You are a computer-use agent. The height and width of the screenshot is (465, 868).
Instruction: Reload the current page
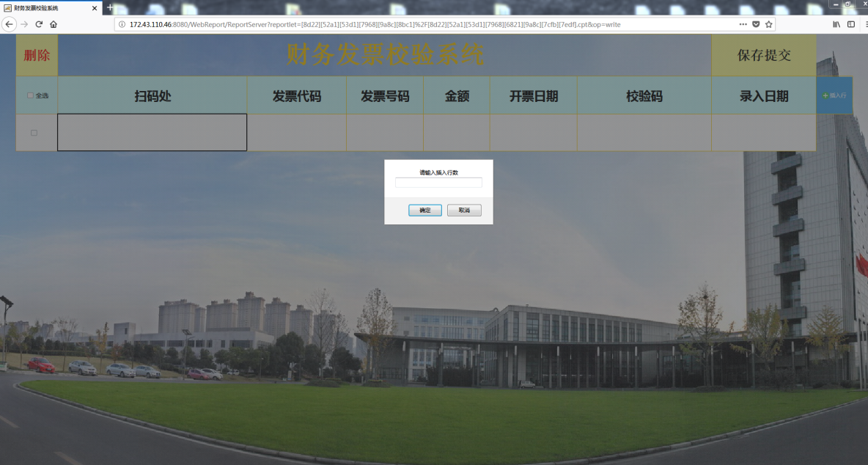(x=39, y=24)
